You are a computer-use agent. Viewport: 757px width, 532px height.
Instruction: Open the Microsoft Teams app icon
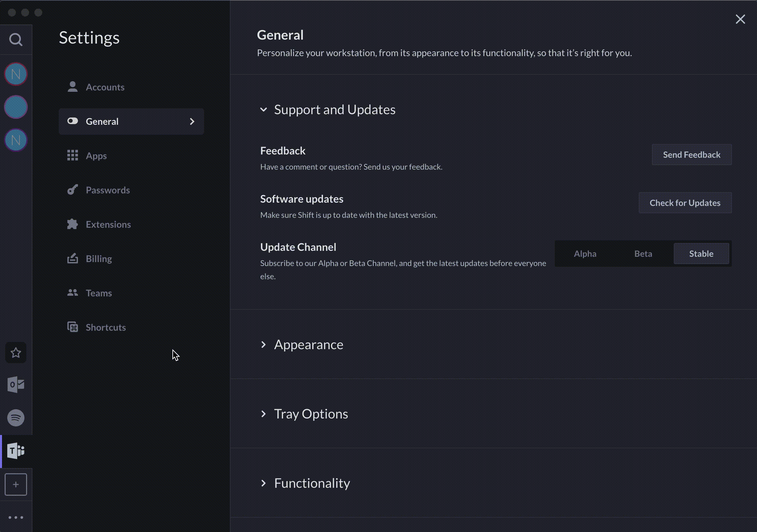tap(16, 451)
